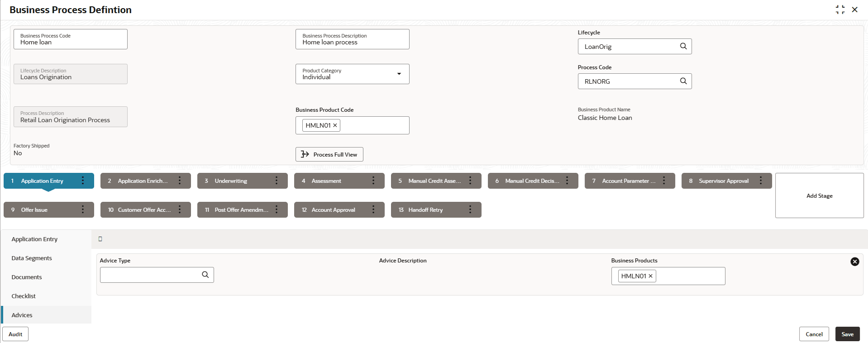Click the Lifecycle search magnifier icon
Screen dimensions: 868x343
click(683, 46)
